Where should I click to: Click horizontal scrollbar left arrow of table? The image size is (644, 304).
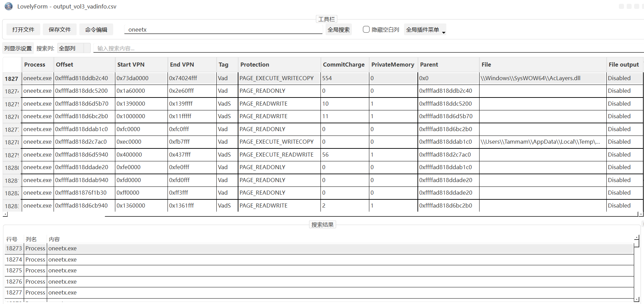[5, 214]
